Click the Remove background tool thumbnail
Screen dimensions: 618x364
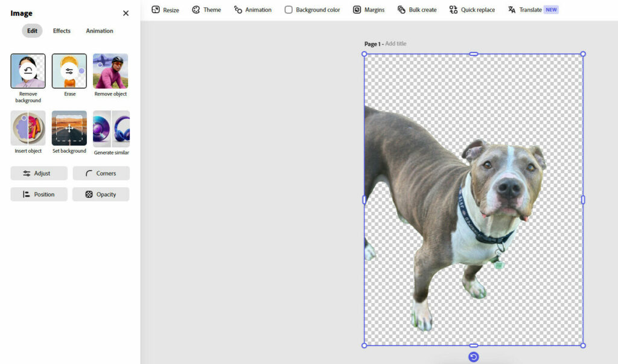tap(28, 71)
